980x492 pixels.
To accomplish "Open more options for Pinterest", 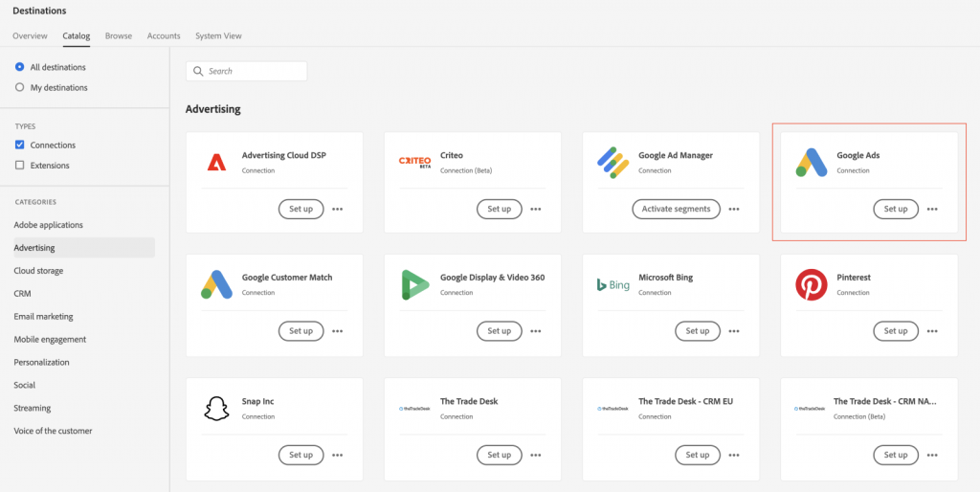I will [932, 330].
